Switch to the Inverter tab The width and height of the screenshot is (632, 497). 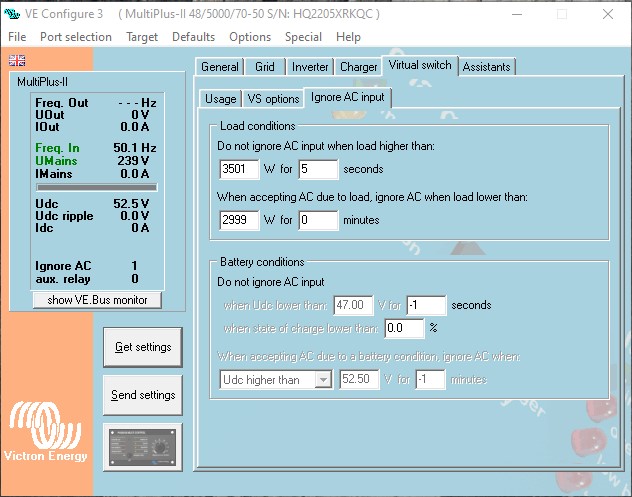pos(310,67)
